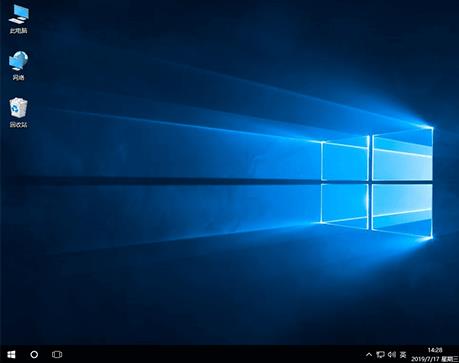Expand hidden tray icons chevron

tap(369, 354)
